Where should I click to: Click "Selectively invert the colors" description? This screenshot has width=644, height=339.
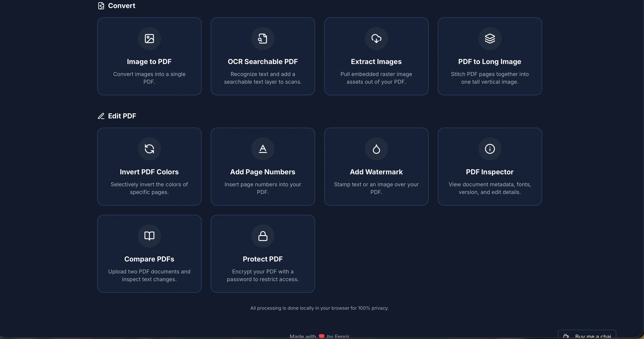click(x=149, y=188)
